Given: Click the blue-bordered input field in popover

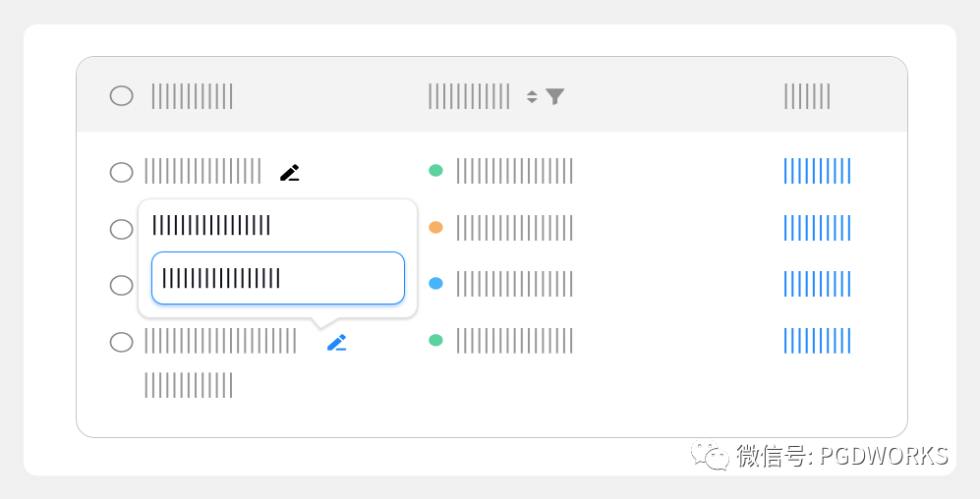Looking at the screenshot, I should [278, 278].
